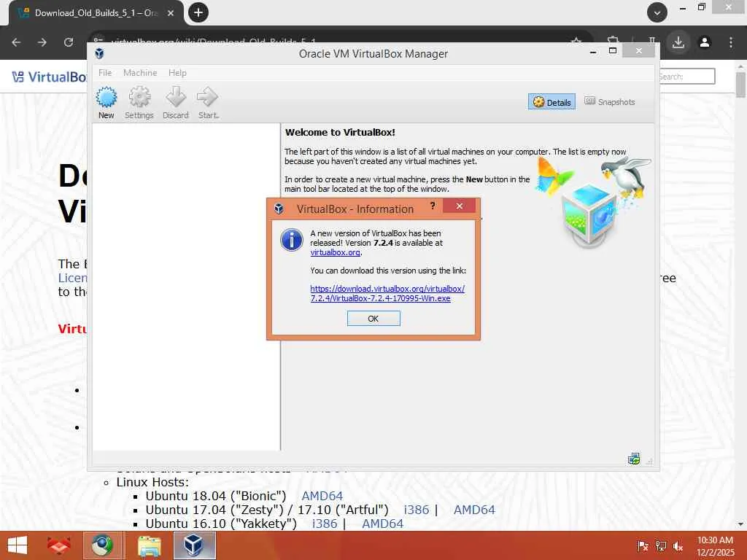Open the browser profile icon
Viewport: 747px width, 560px height.
point(705,42)
